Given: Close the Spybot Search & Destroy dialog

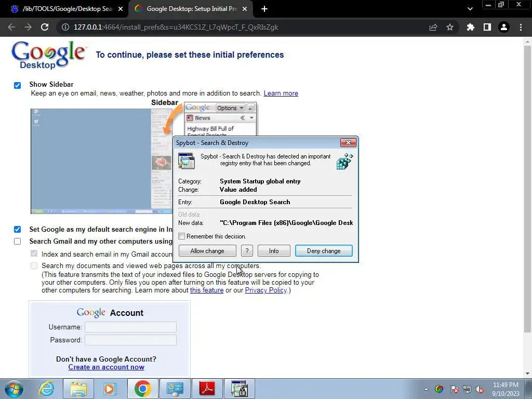Looking at the screenshot, I should (x=348, y=142).
